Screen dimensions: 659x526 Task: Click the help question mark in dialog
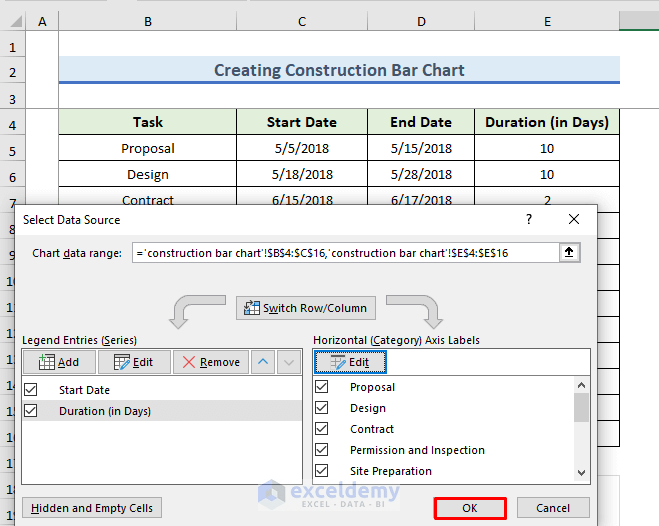(529, 219)
